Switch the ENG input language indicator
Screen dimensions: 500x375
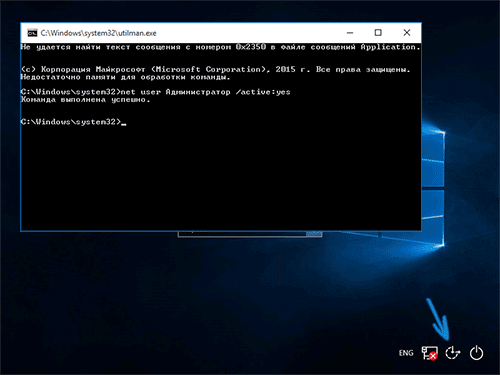tap(406, 353)
